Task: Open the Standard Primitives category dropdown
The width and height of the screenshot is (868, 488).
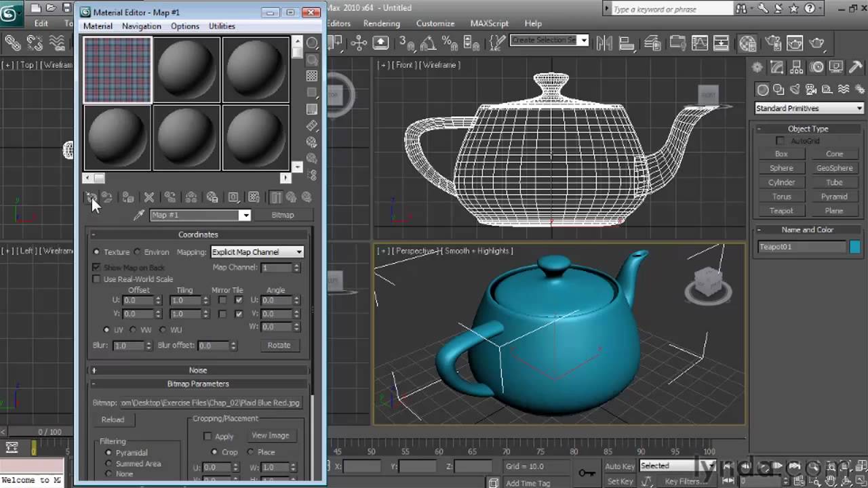Action: coord(808,108)
